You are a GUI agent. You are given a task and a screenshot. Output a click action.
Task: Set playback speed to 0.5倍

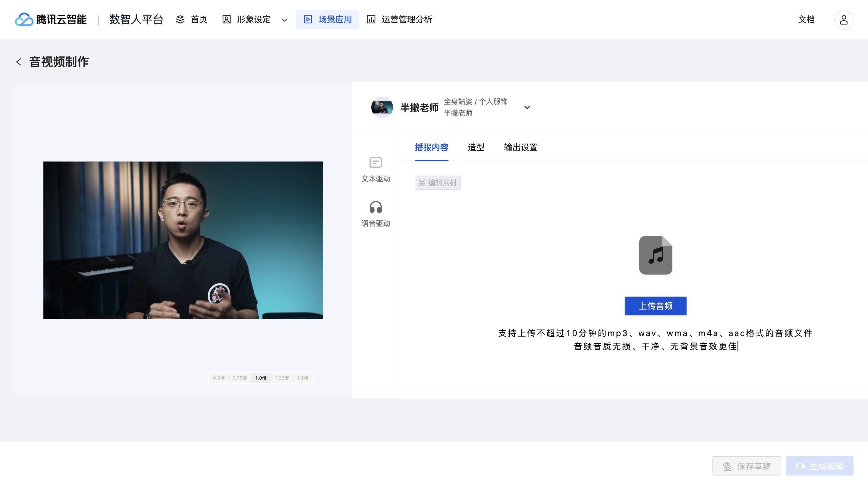(x=219, y=378)
